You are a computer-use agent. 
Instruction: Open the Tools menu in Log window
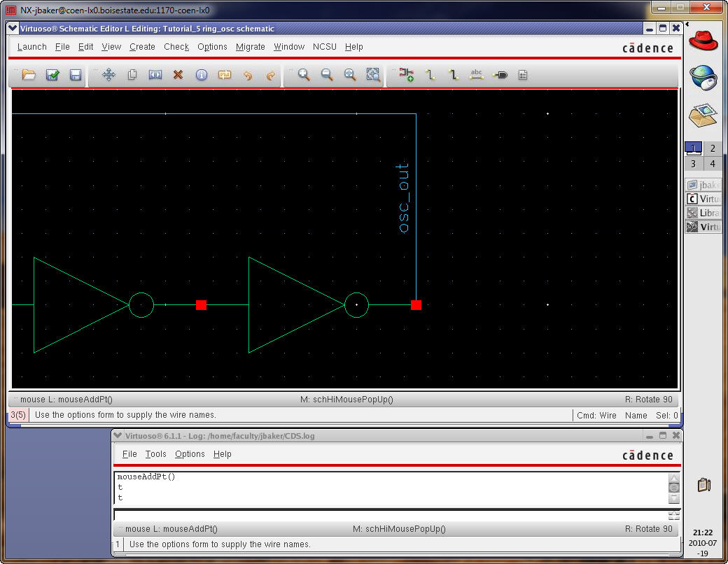[155, 454]
